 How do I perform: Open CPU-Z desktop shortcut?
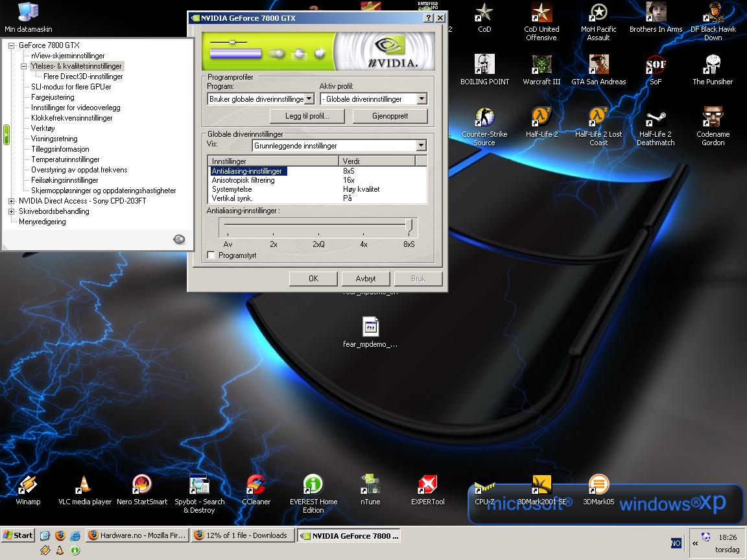(484, 490)
